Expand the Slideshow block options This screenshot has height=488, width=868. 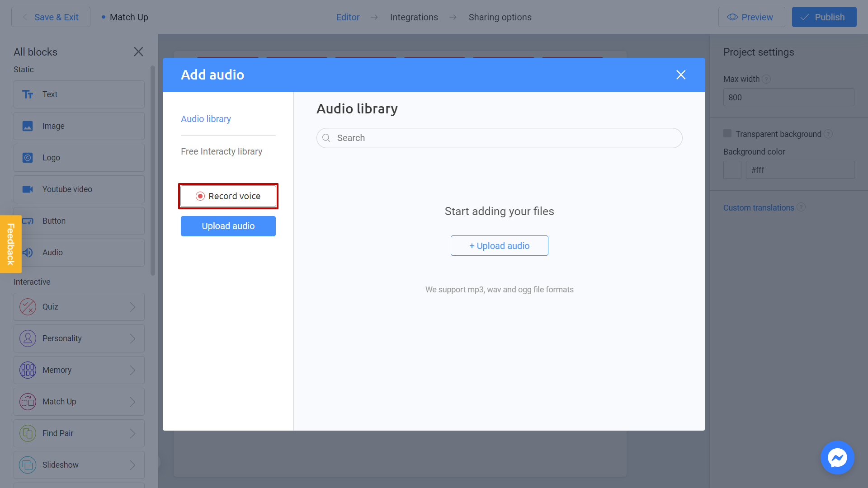pyautogui.click(x=134, y=465)
